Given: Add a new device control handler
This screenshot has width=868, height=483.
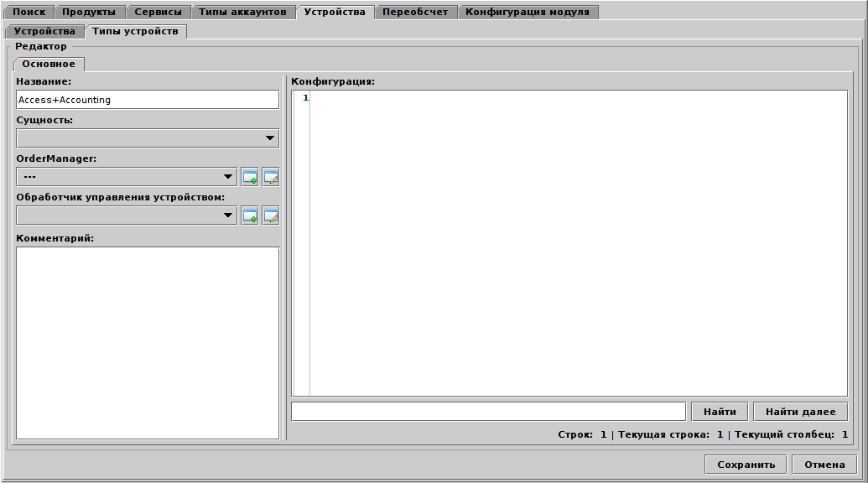Looking at the screenshot, I should pos(250,216).
